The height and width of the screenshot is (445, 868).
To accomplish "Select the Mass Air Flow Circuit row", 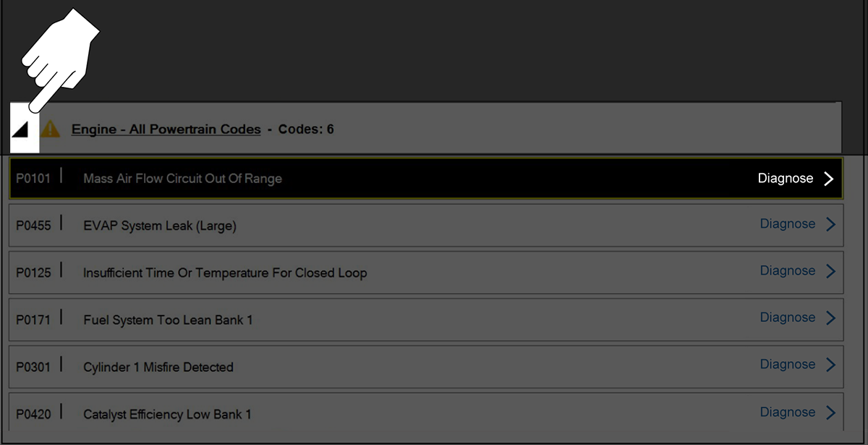I will [x=182, y=179].
